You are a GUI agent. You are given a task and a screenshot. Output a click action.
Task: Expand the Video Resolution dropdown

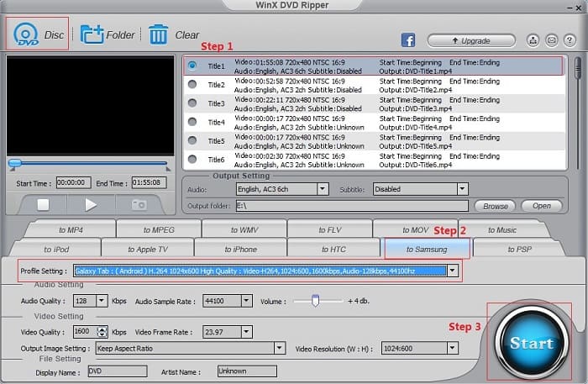[x=452, y=349]
